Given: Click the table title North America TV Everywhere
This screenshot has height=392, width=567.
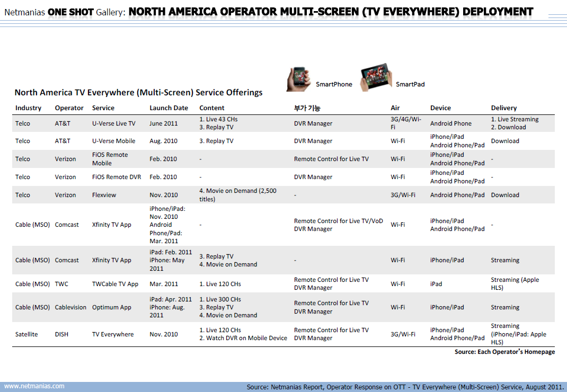Looking at the screenshot, I should [138, 93].
